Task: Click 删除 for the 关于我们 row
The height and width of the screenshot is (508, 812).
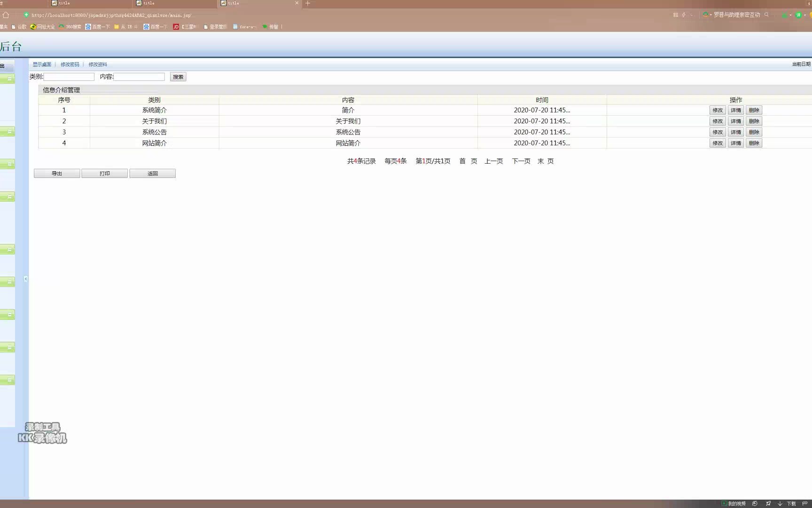Action: click(754, 121)
